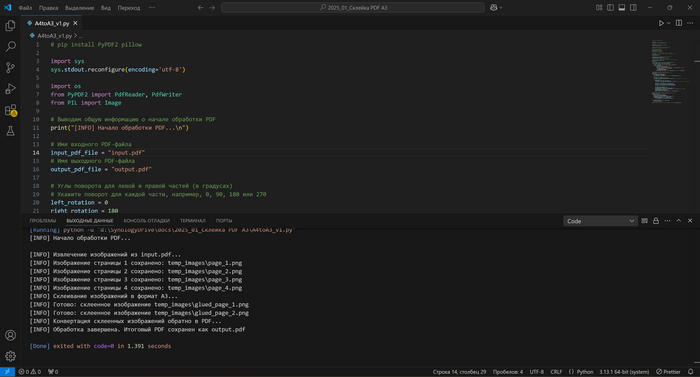Screen dimensions: 700x377
Task: Open the Search view in activity bar
Action: click(x=10, y=46)
